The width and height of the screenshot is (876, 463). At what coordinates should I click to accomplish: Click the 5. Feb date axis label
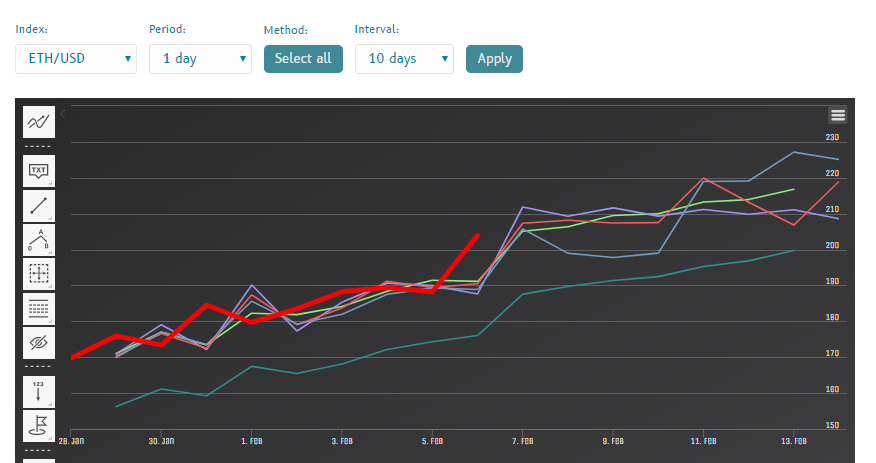click(x=432, y=441)
